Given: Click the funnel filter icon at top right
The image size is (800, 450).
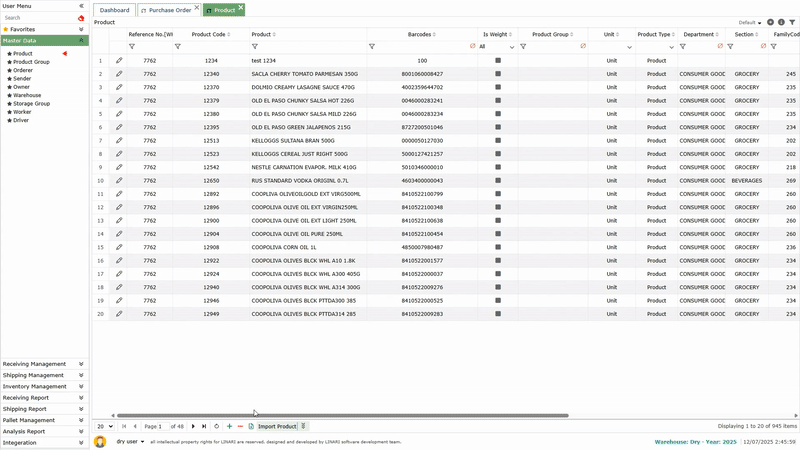Looking at the screenshot, I should click(792, 22).
